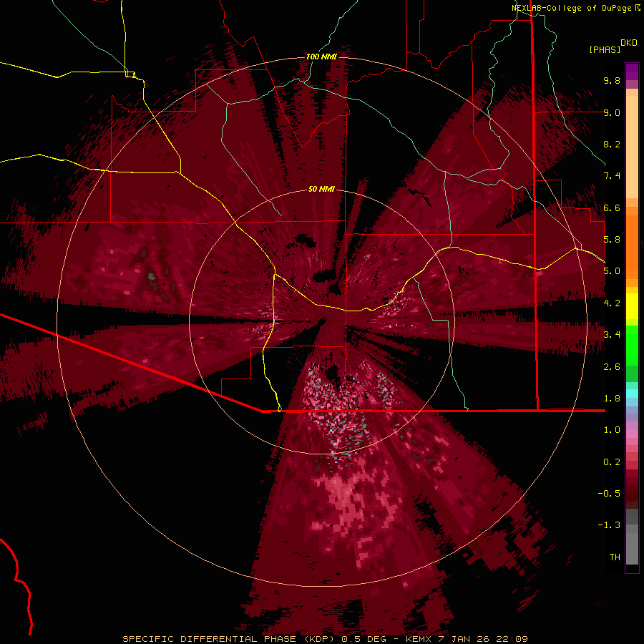Click the 8.2 legend value
The height and width of the screenshot is (644, 644).
pyautogui.click(x=612, y=144)
